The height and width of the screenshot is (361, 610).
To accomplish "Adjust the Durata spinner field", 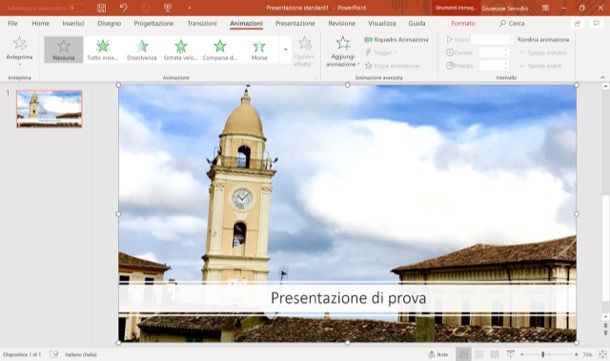I will (x=494, y=53).
